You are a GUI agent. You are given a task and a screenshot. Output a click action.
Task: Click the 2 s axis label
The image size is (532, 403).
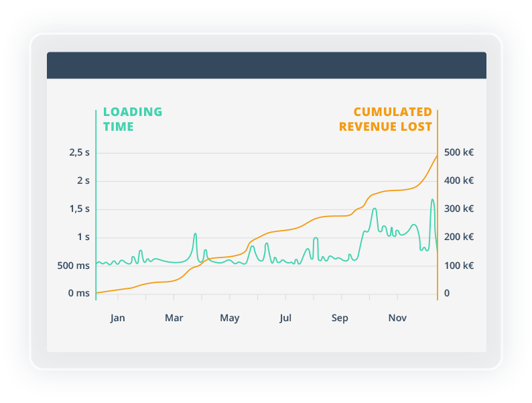[x=83, y=180]
